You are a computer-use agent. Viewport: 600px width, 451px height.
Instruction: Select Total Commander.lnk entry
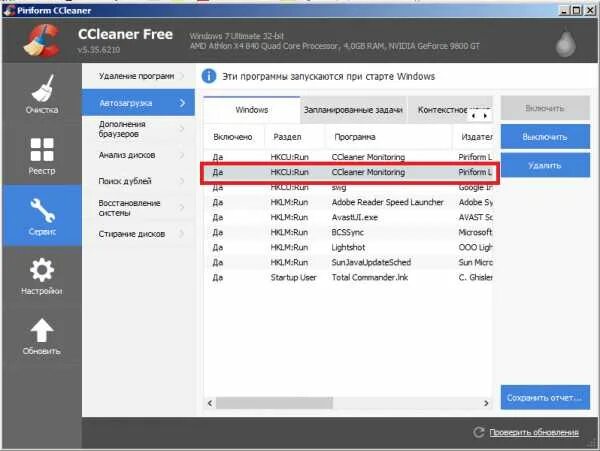[348, 277]
